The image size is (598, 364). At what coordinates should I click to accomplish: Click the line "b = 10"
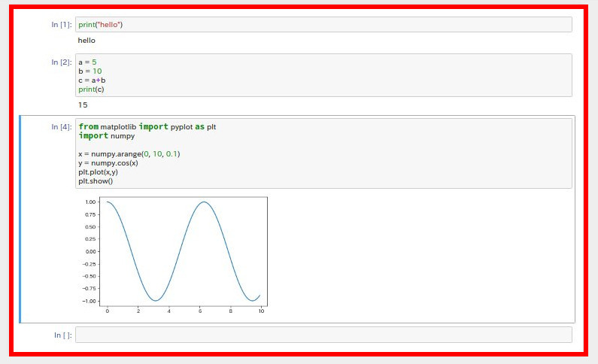pos(90,71)
